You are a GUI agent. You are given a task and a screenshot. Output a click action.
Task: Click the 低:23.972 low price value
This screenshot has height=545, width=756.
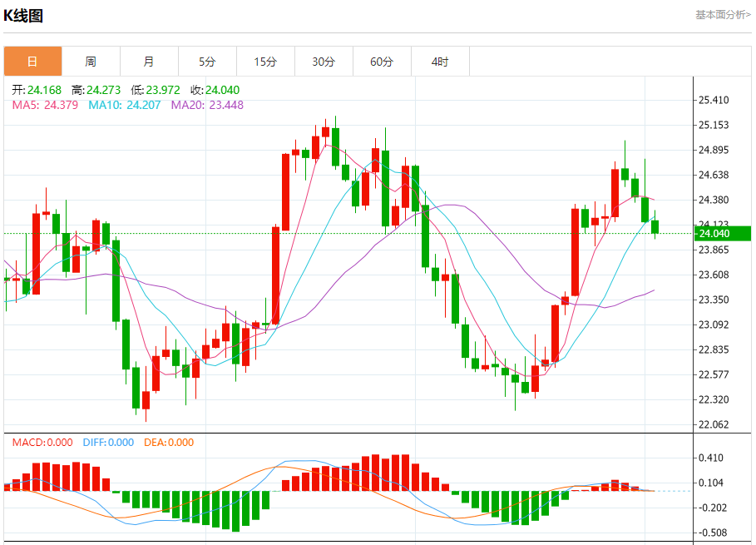(156, 90)
